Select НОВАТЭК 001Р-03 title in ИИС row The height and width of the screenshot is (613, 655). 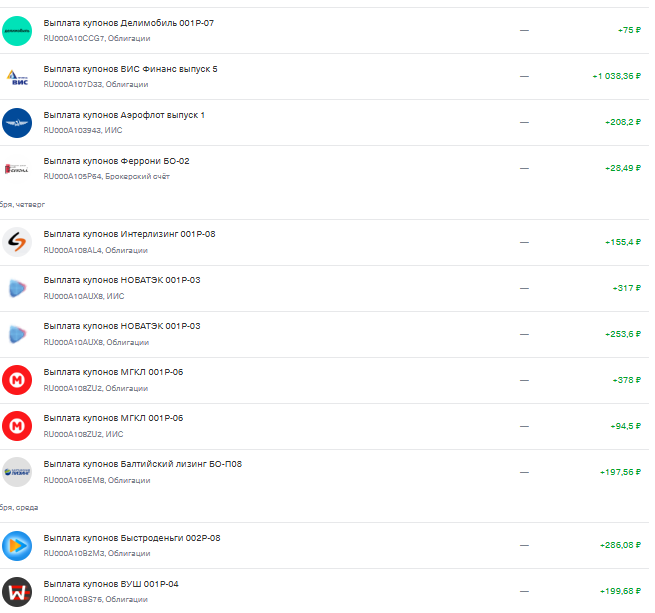pos(122,280)
